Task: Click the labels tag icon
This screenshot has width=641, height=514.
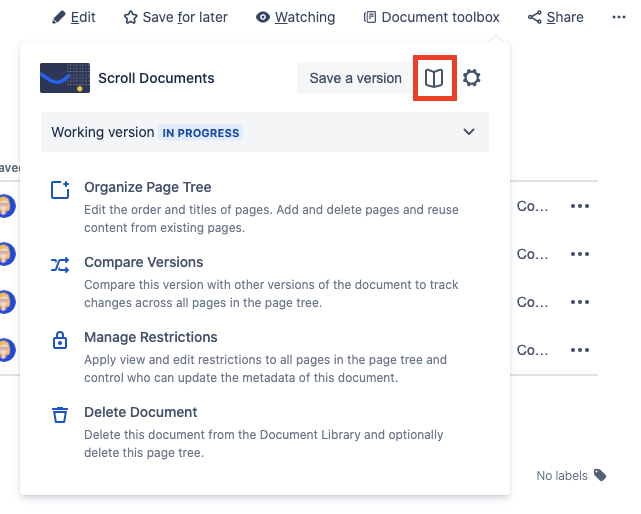Action: [x=599, y=475]
